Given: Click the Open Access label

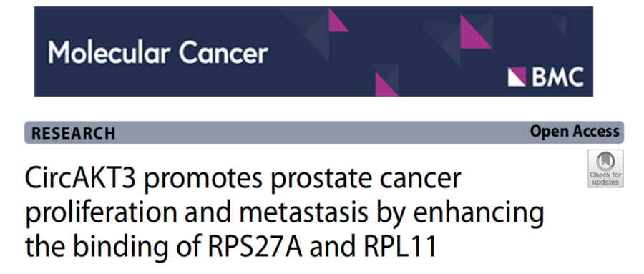Looking at the screenshot, I should [x=574, y=132].
